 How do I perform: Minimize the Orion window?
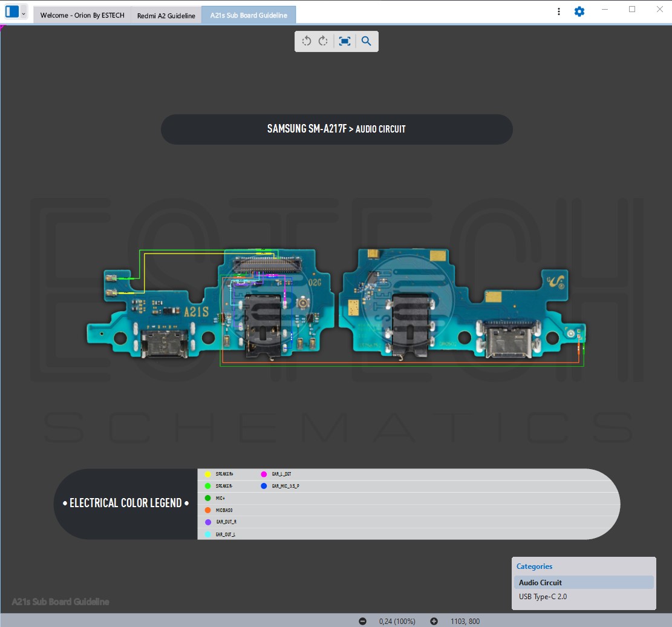pos(605,10)
